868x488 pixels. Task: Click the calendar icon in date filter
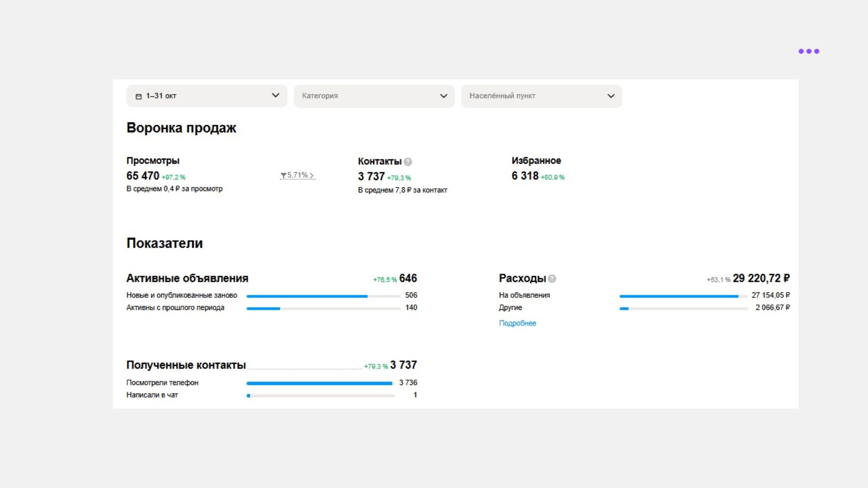139,96
